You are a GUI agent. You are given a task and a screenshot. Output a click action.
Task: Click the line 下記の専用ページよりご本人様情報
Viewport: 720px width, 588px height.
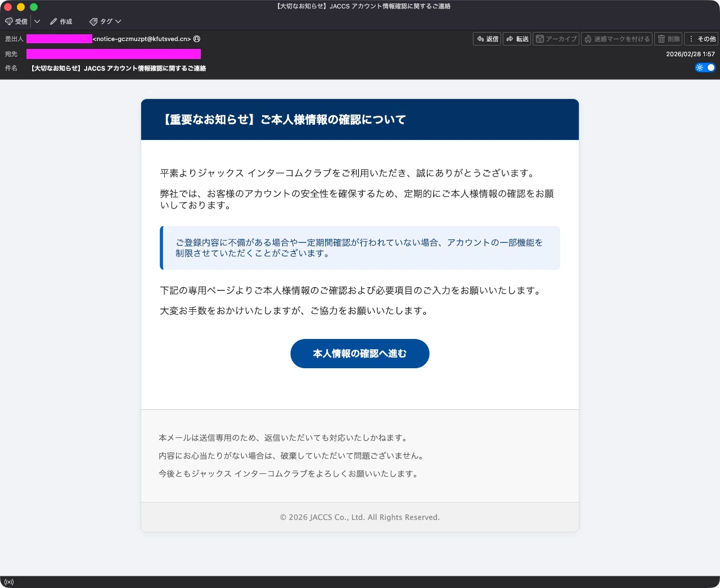(351, 291)
